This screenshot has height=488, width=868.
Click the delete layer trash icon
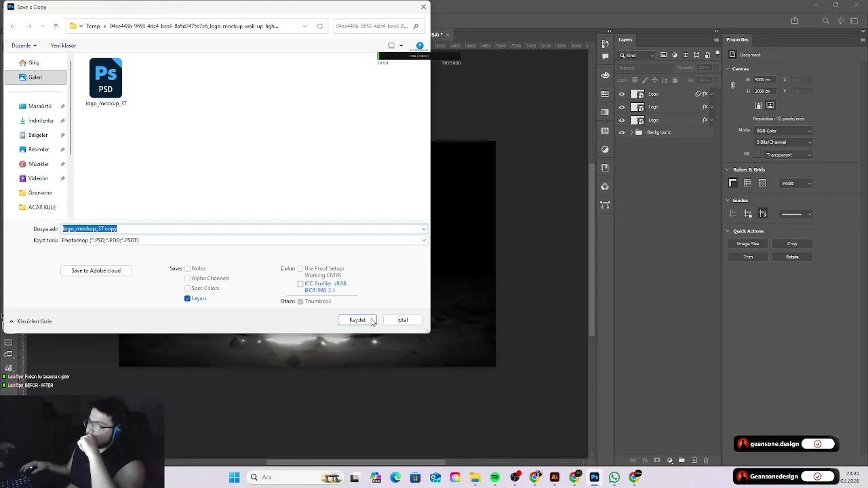coord(706,460)
